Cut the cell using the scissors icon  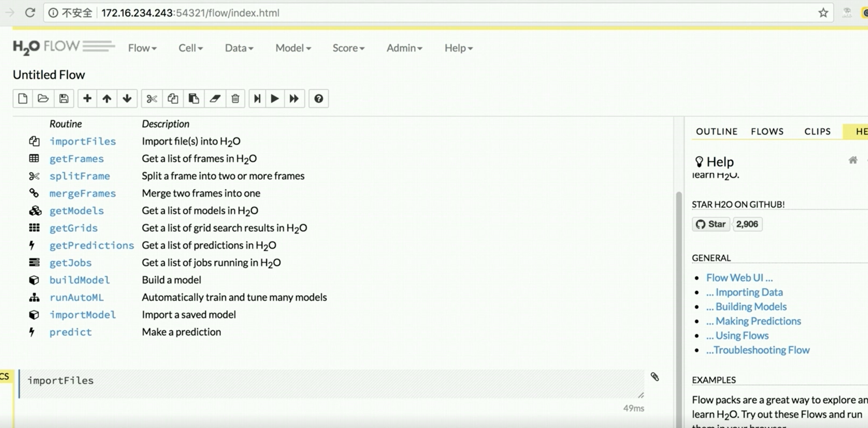point(152,99)
